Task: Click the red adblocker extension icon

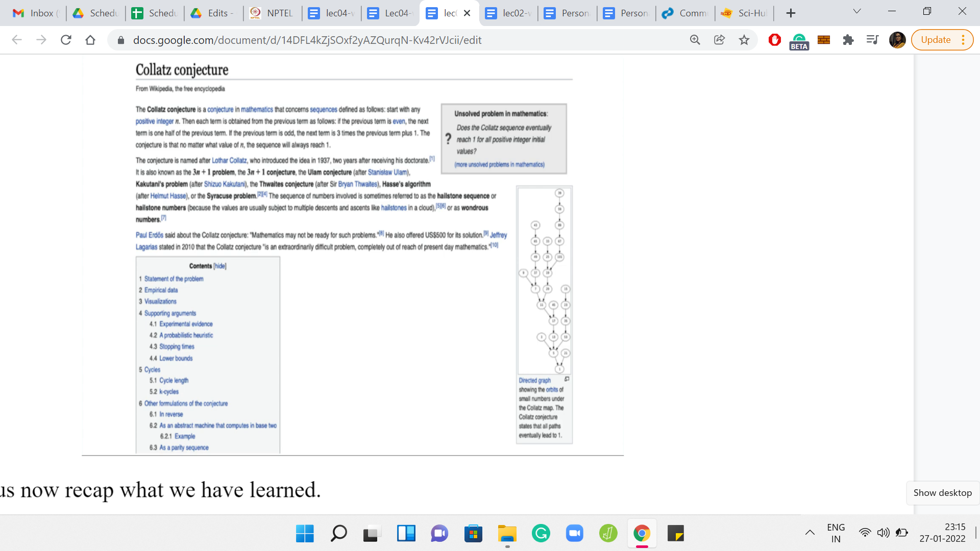Action: (x=774, y=40)
